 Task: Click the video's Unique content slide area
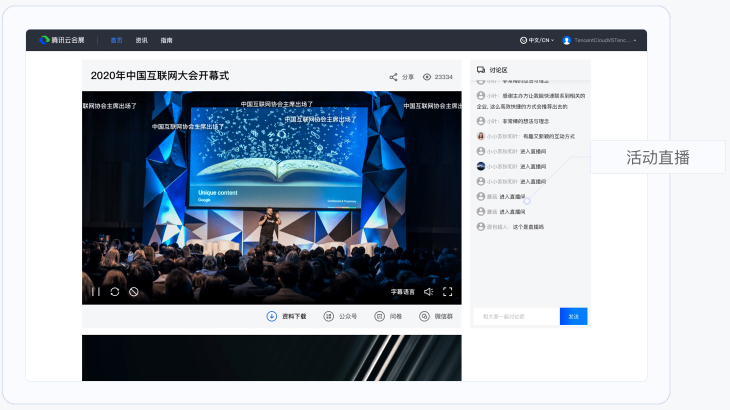[x=277, y=157]
